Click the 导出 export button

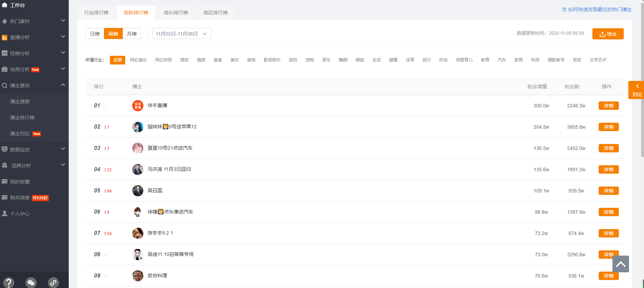(608, 34)
